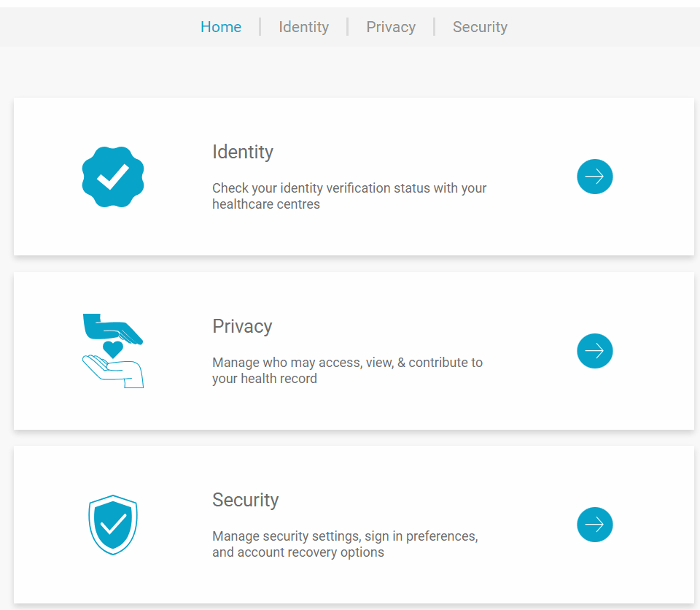700x610 pixels.
Task: Click the health record access description text
Action: pos(347,370)
